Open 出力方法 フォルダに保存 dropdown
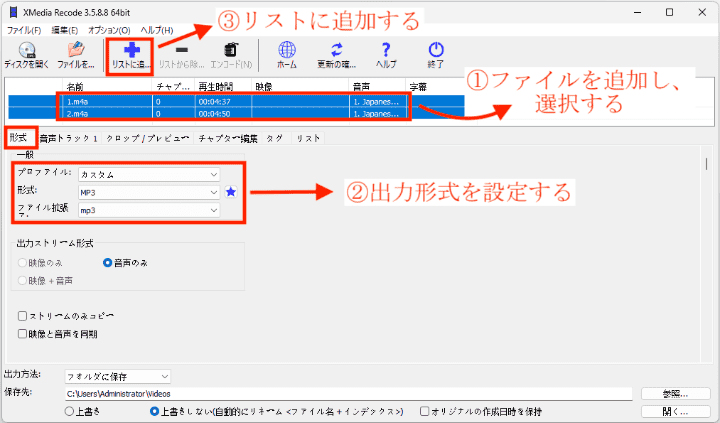Viewport: 720px width, 423px height. (118, 377)
